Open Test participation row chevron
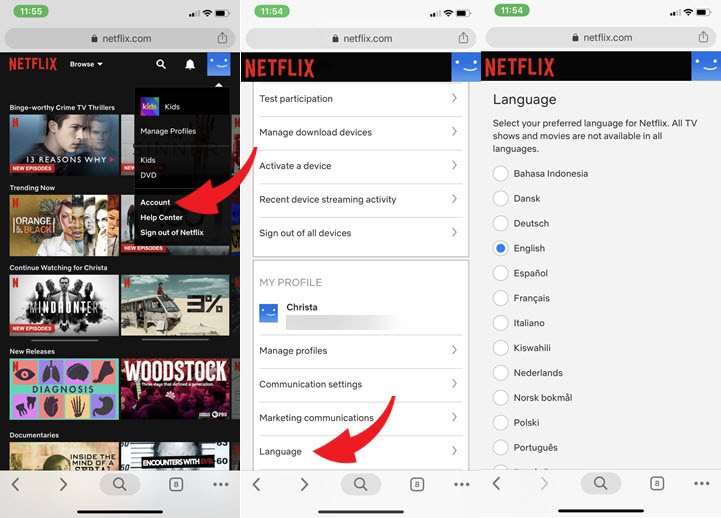 coord(454,98)
